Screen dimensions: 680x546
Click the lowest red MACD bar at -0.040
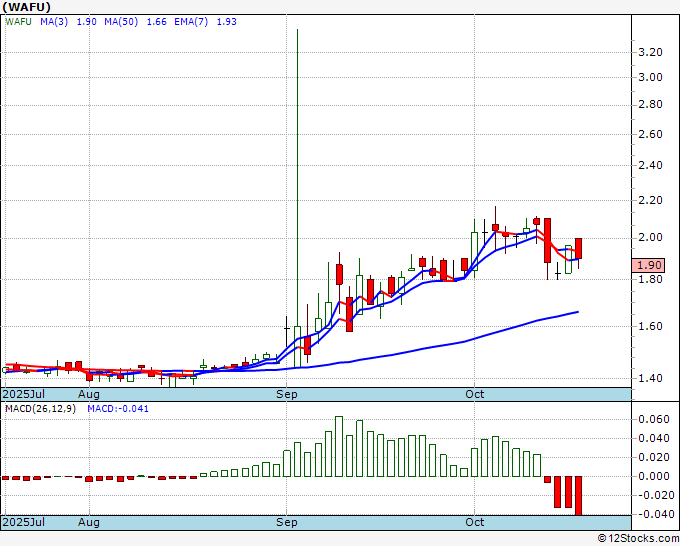579,496
